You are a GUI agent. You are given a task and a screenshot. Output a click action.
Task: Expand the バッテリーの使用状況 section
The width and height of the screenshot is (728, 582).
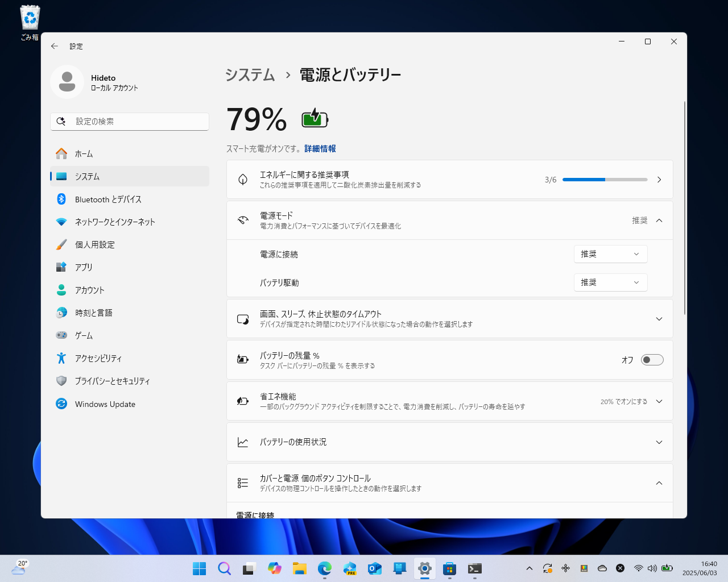(x=659, y=442)
